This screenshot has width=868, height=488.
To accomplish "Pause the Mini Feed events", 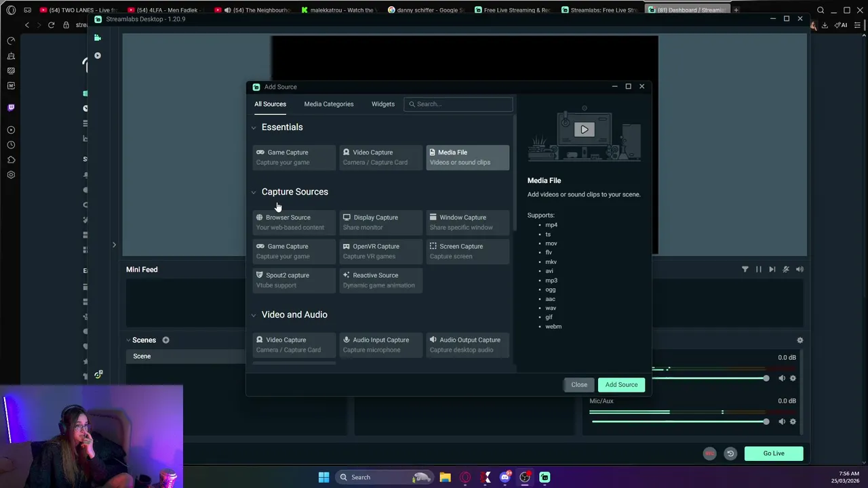I will click(758, 269).
